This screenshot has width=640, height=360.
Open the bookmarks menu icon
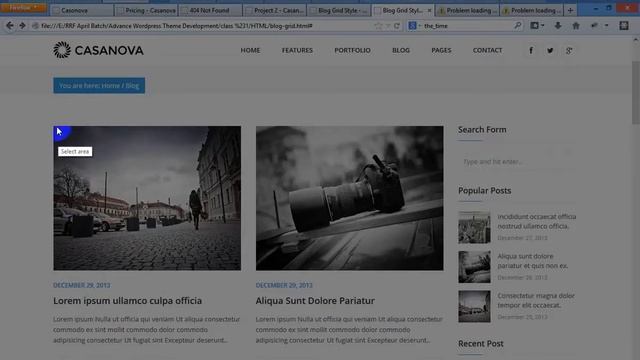pos(534,26)
